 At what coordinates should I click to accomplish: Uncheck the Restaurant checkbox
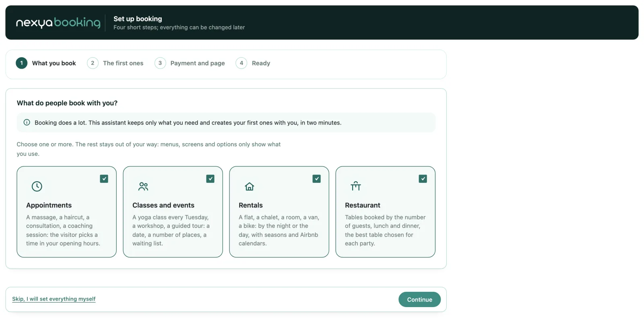423,178
